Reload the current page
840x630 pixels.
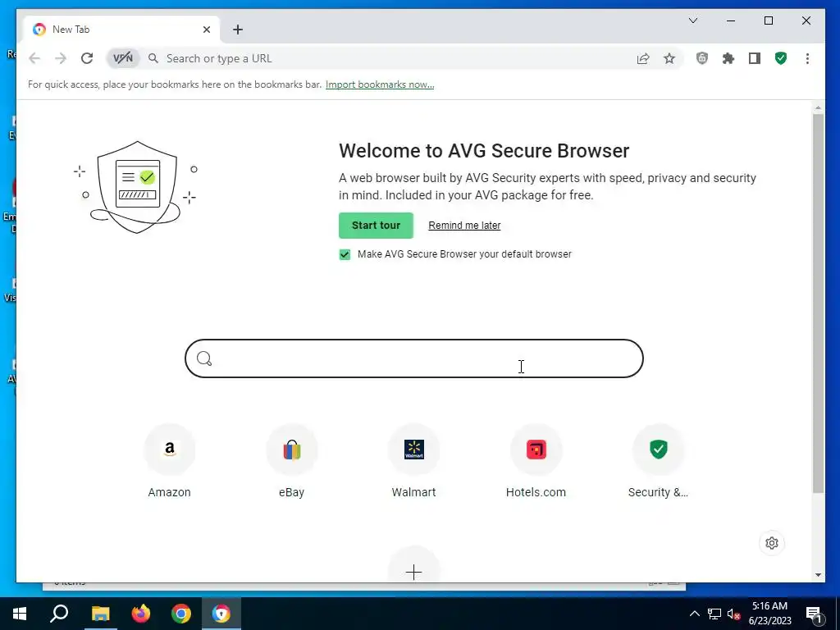point(87,58)
